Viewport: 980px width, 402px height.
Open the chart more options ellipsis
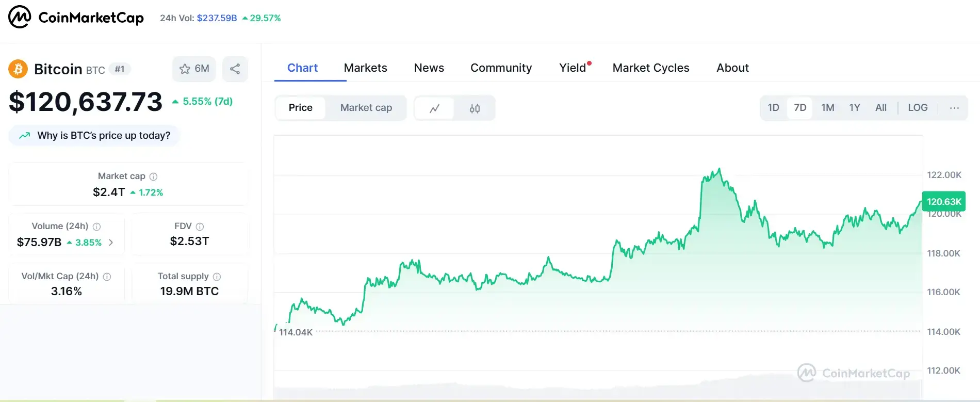coord(954,108)
